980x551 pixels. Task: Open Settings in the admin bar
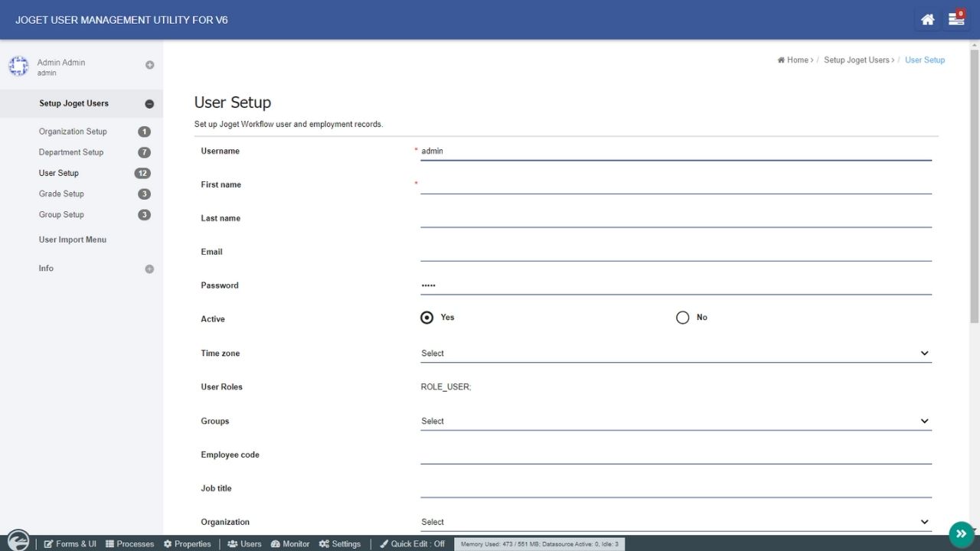click(340, 544)
